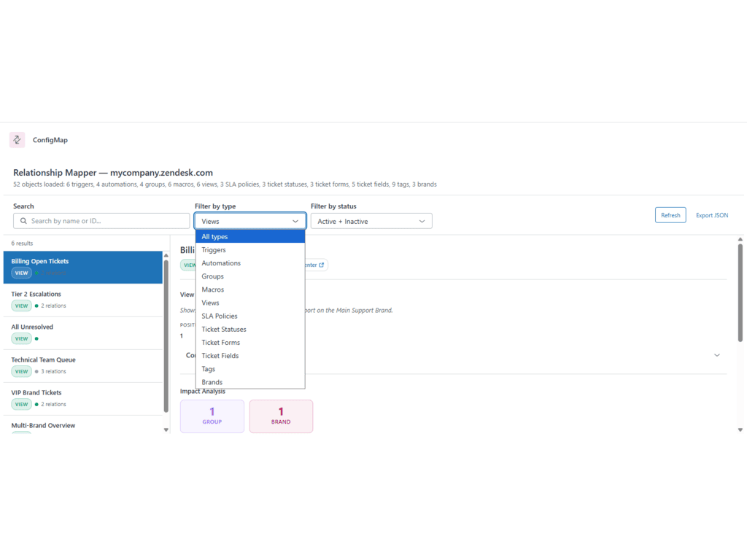Select Multi-Brand Overview in results list
This screenshot has height=560, width=747.
(x=83, y=425)
